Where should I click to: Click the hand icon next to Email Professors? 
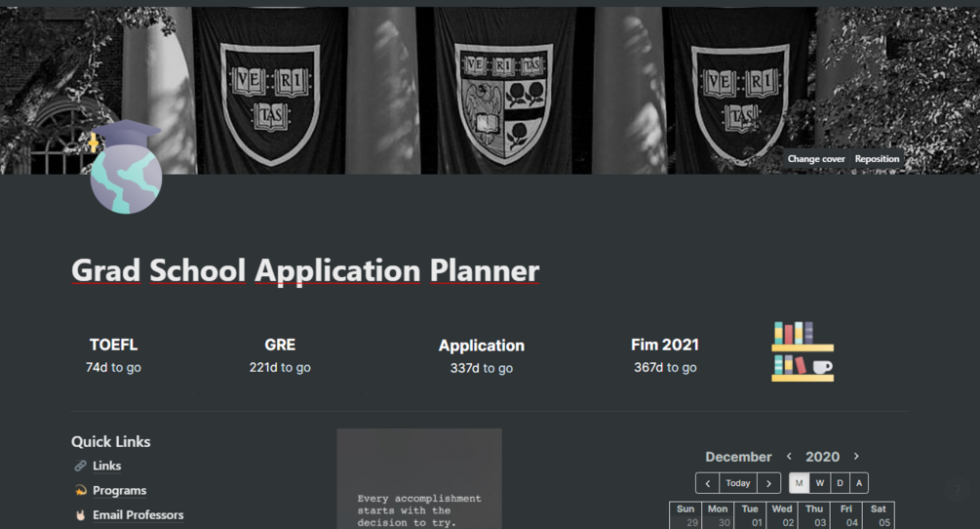(x=80, y=514)
